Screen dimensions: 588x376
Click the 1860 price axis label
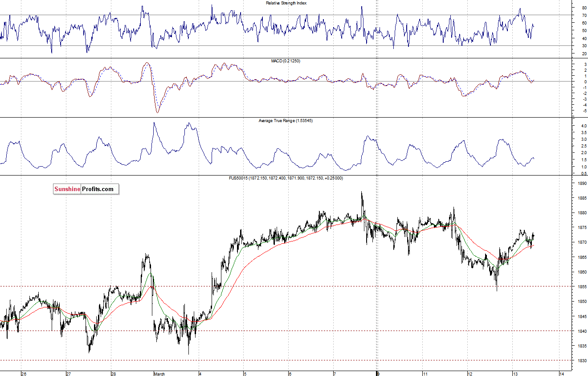pyautogui.click(x=582, y=272)
